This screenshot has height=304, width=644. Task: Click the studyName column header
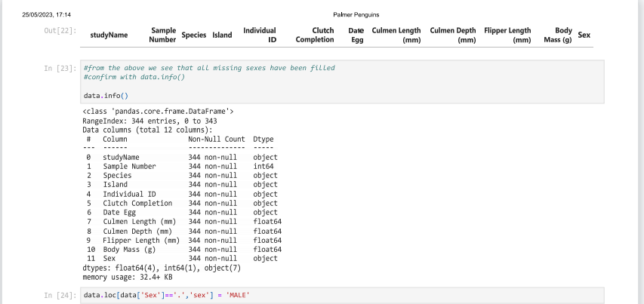[109, 35]
